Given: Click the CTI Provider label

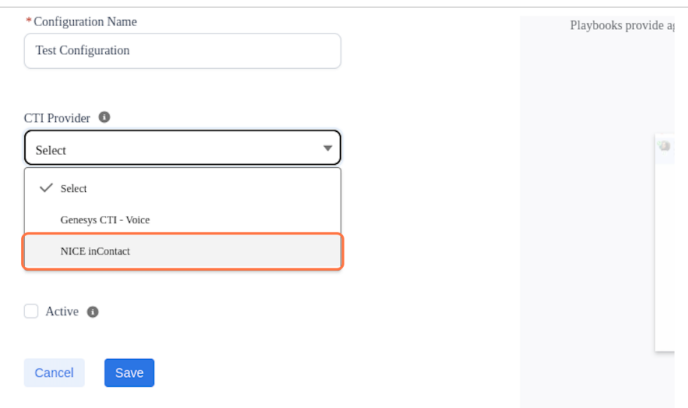Looking at the screenshot, I should 57,118.
